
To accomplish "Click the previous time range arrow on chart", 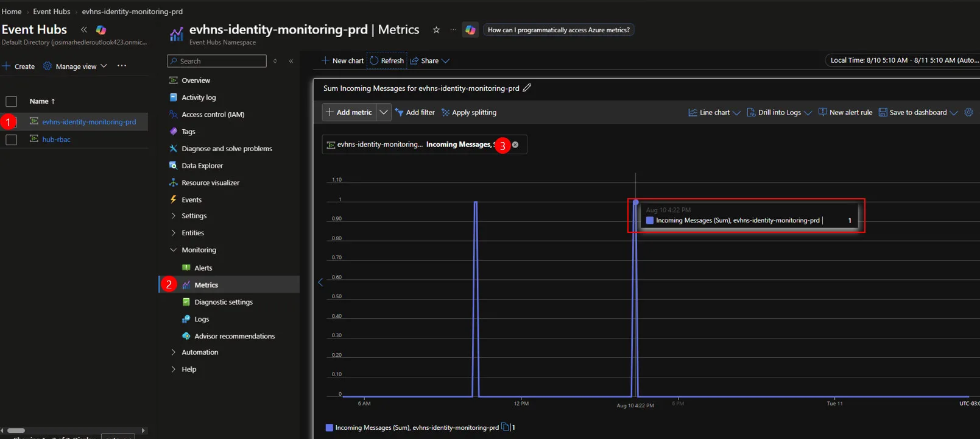I will click(x=320, y=282).
